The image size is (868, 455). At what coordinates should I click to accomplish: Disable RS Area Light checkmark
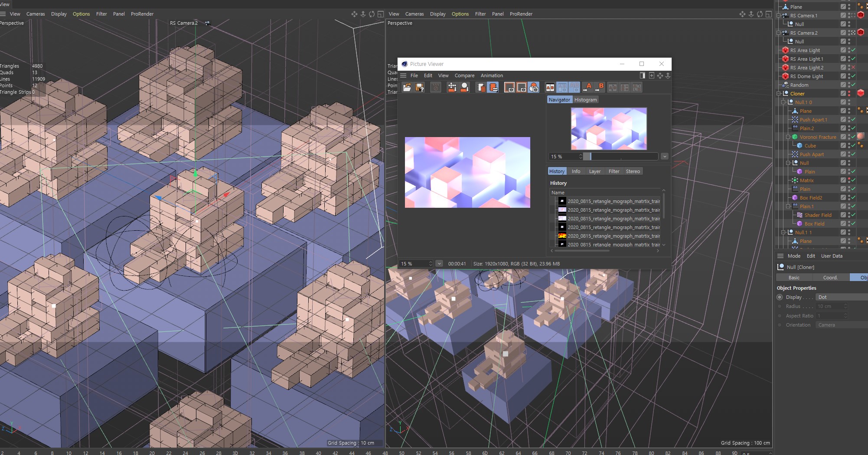point(853,50)
